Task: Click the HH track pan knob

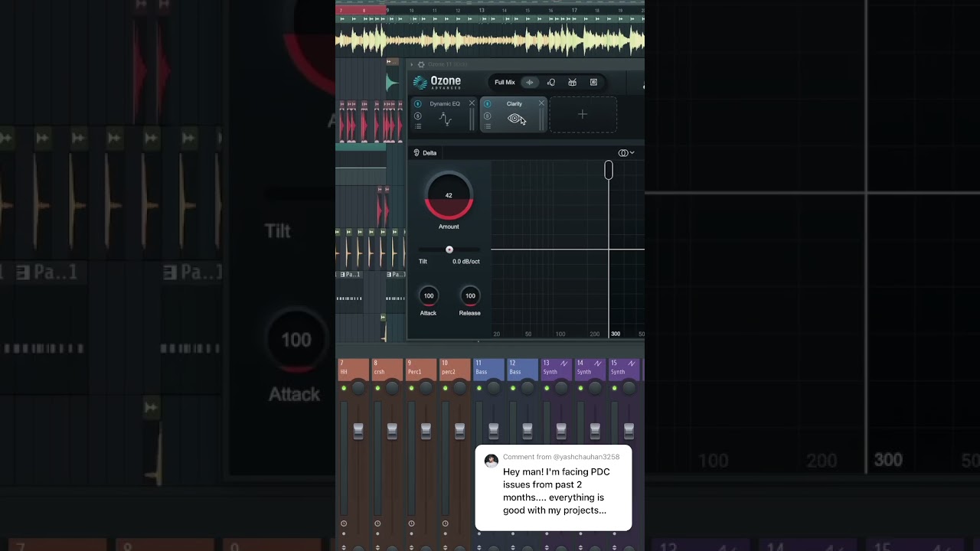Action: [358, 389]
